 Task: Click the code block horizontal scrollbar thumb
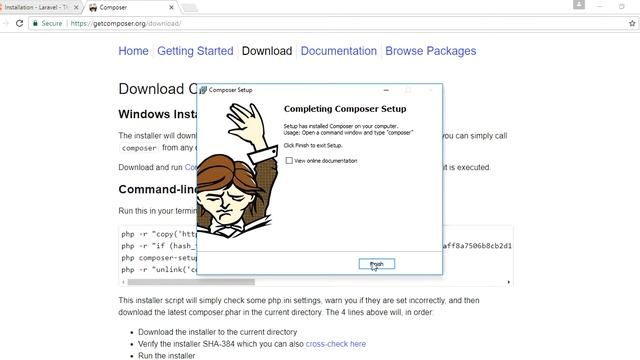[191, 282]
